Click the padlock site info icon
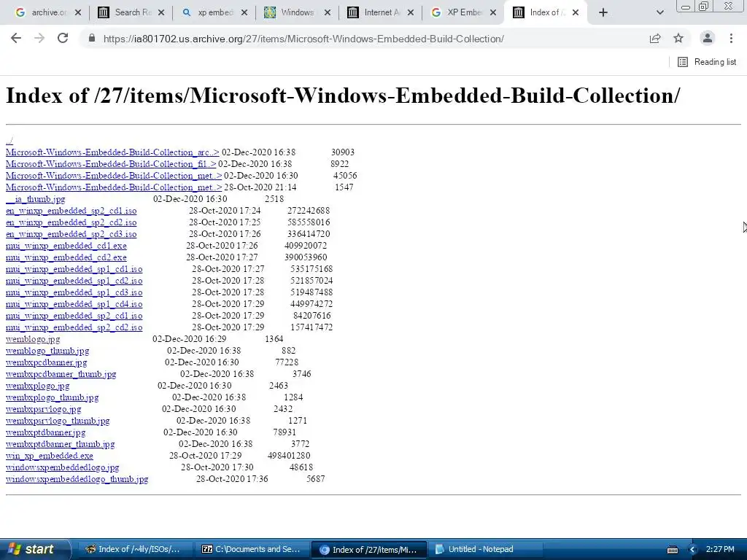747x560 pixels. (x=92, y=38)
